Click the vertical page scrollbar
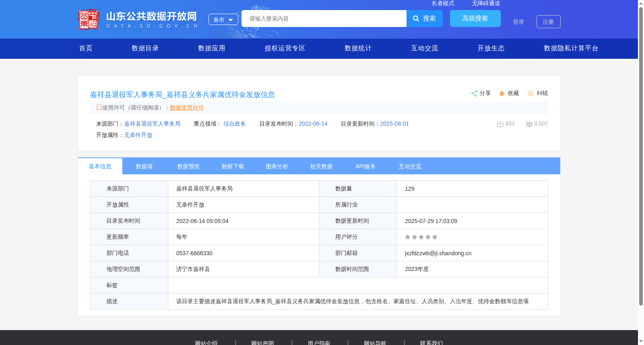 [x=641, y=156]
